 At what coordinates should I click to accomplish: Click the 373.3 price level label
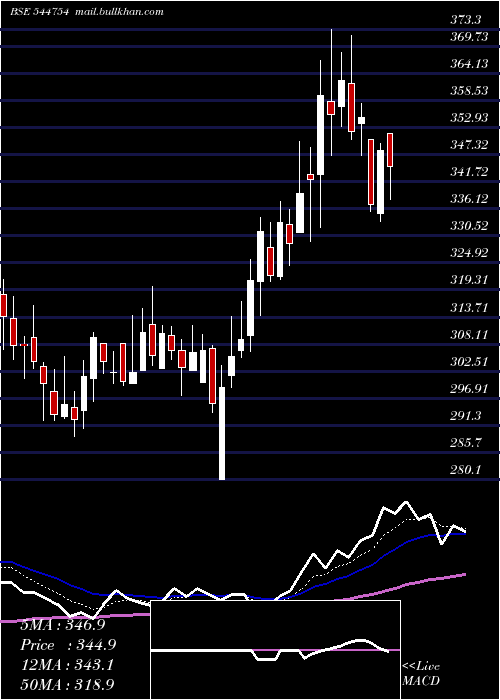tap(466, 20)
